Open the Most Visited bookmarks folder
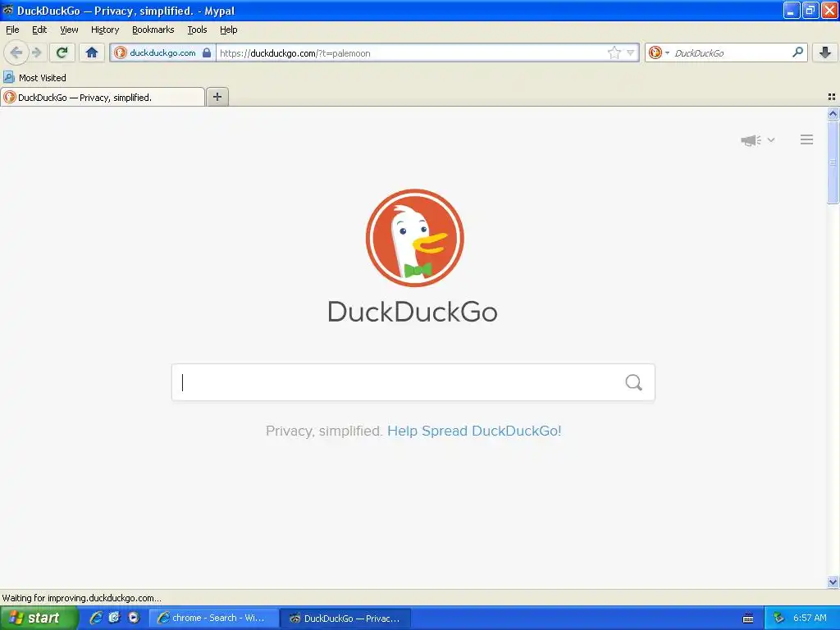The image size is (840, 630). [35, 78]
